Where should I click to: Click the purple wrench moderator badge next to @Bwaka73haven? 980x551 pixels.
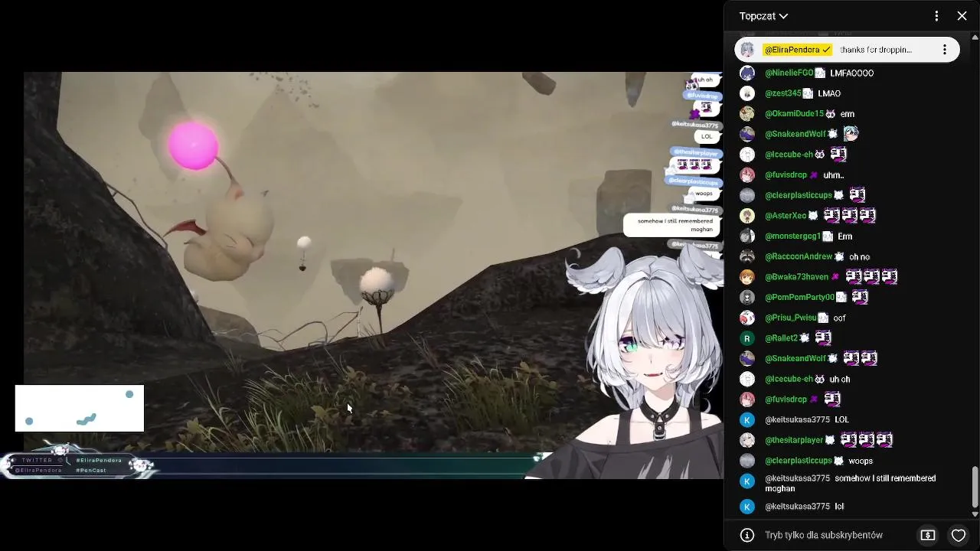[835, 277]
